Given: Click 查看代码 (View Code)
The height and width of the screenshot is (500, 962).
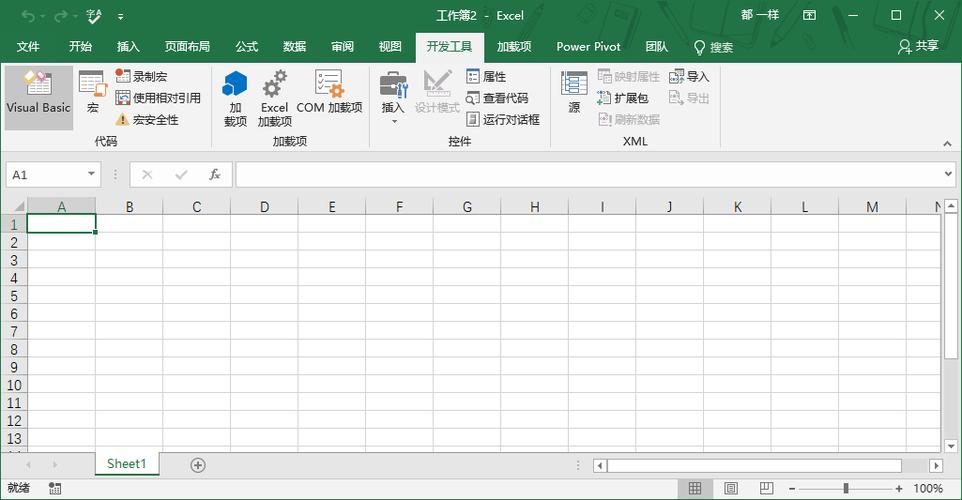Looking at the screenshot, I should click(x=498, y=98).
